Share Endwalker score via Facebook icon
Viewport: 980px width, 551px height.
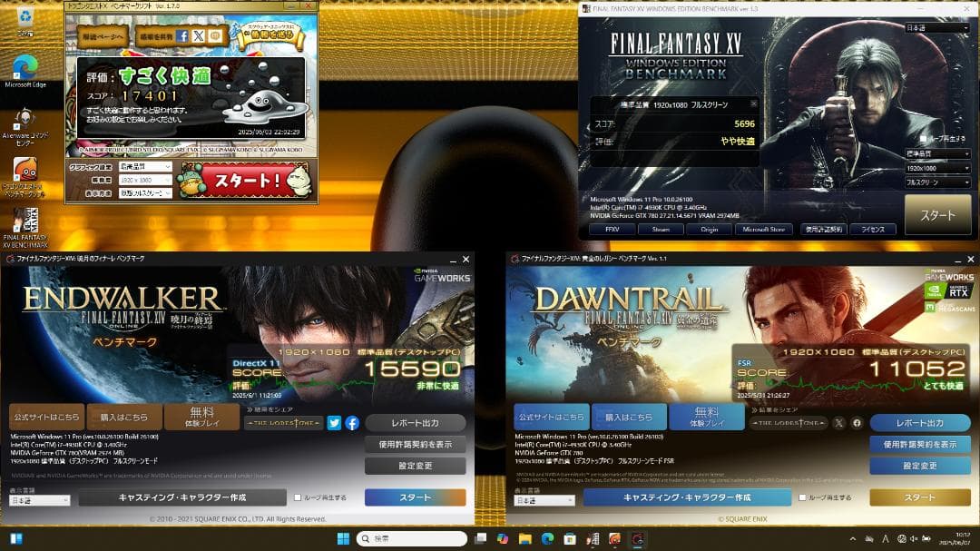point(352,423)
